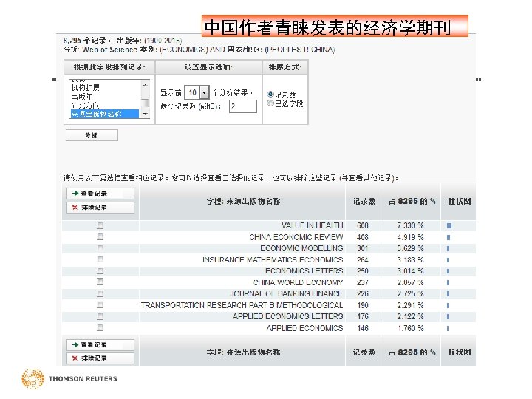Click the CHINA WORLD ECONOMY journal name
The width and height of the screenshot is (532, 399).
[299, 282]
